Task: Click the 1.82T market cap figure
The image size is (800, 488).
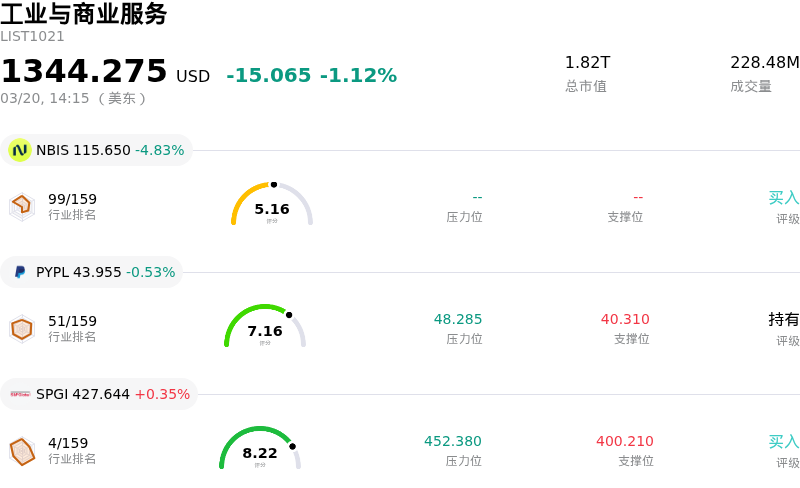Action: click(587, 63)
